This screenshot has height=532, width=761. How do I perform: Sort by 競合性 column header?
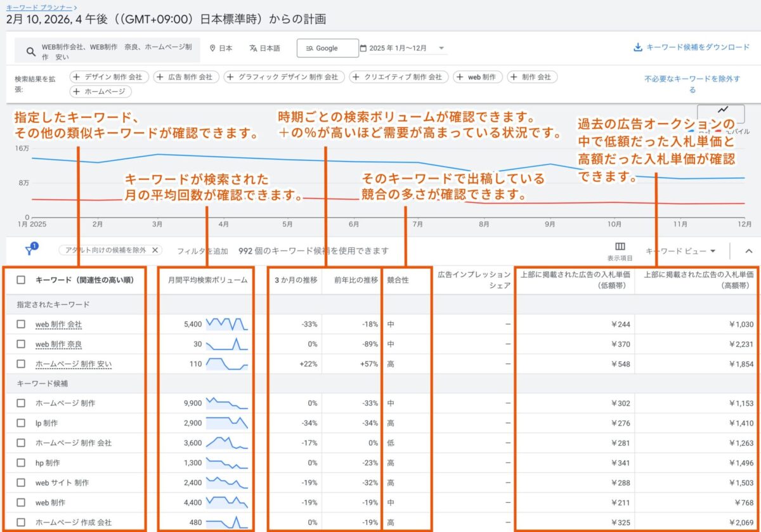point(398,280)
